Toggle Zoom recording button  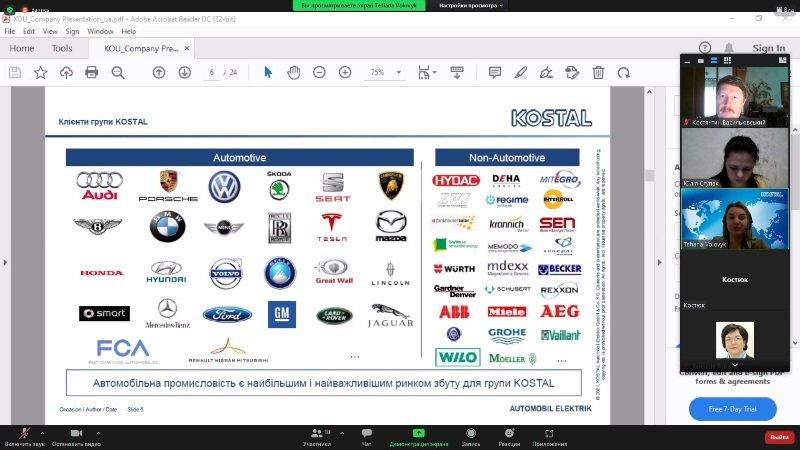(x=471, y=434)
